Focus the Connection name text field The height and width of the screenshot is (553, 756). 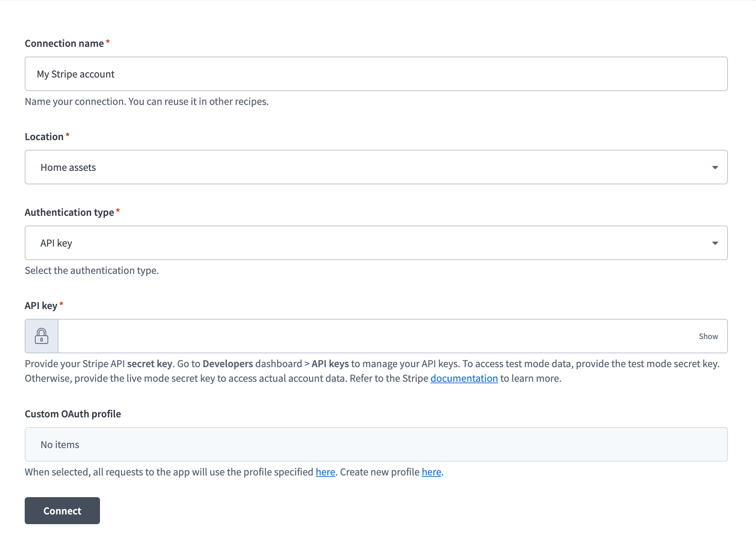pos(376,74)
